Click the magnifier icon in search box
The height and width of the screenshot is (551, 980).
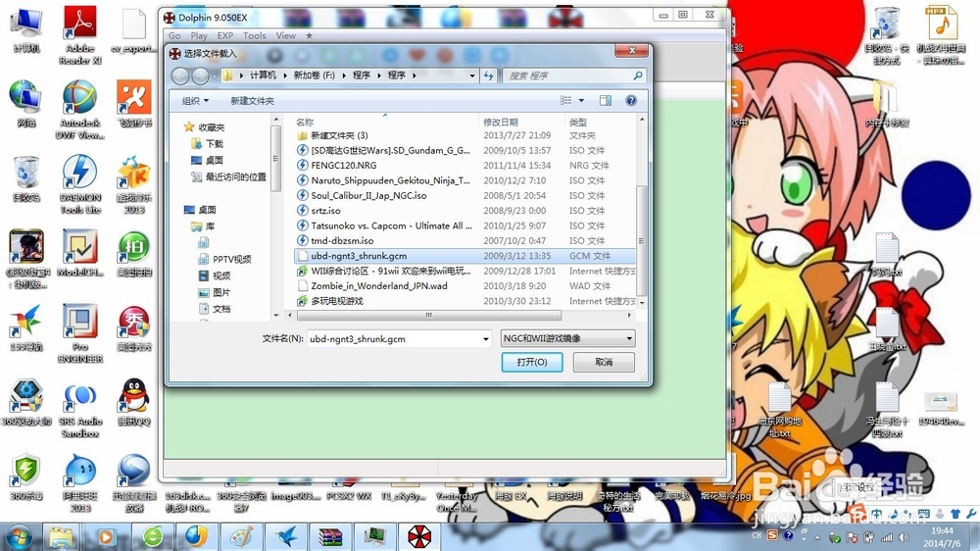point(638,75)
